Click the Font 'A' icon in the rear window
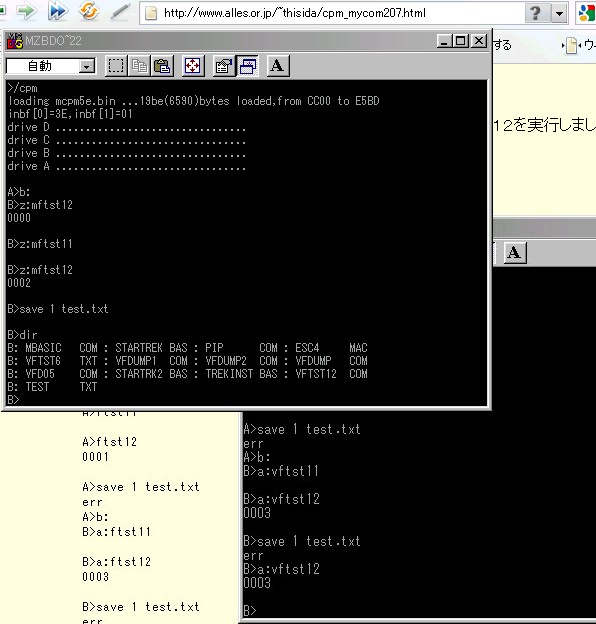This screenshot has height=624, width=596. [515, 252]
